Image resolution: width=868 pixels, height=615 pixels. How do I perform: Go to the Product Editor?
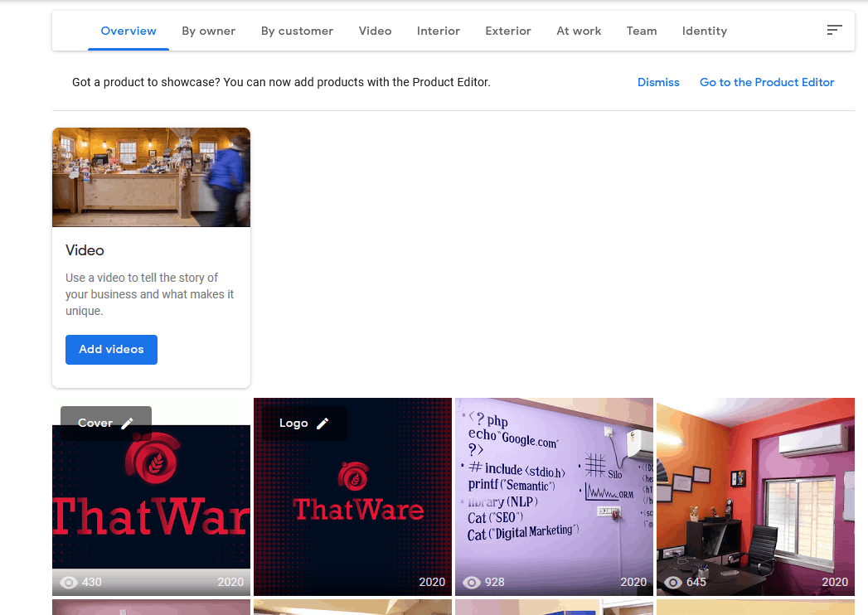767,83
